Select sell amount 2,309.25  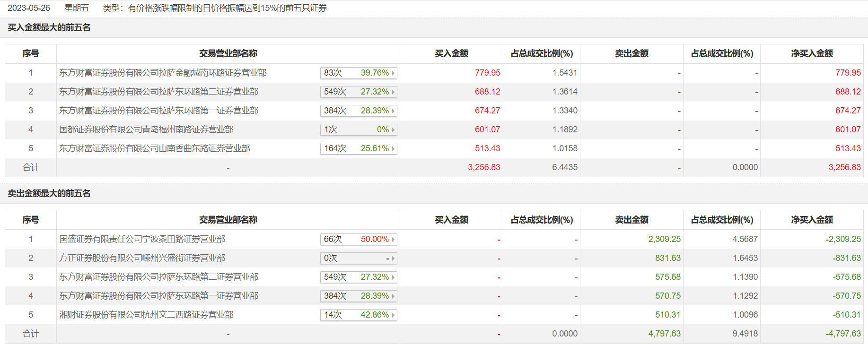point(664,239)
